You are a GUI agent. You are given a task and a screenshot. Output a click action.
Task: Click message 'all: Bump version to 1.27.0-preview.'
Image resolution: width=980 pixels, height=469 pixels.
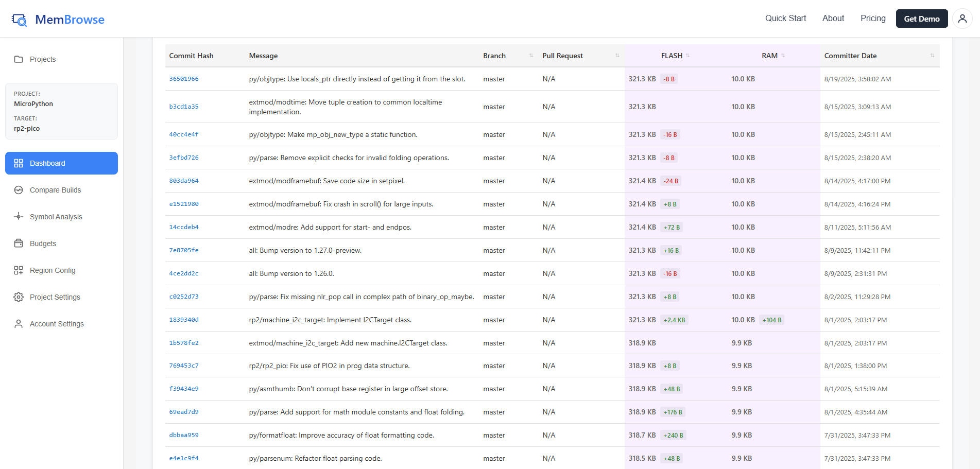click(x=305, y=250)
